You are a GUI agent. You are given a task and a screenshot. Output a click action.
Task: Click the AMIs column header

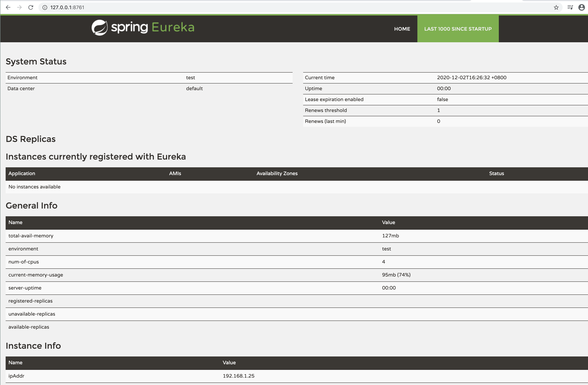[175, 173]
